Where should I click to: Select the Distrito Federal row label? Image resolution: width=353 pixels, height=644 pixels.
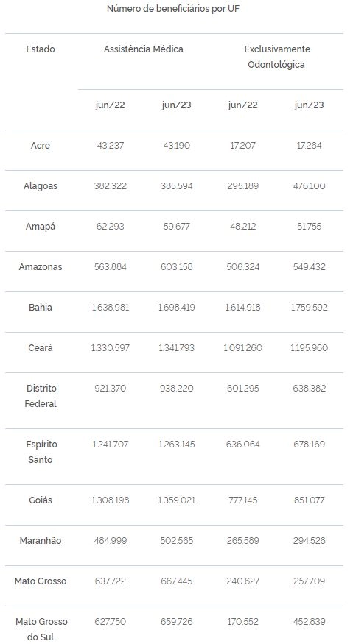click(41, 396)
